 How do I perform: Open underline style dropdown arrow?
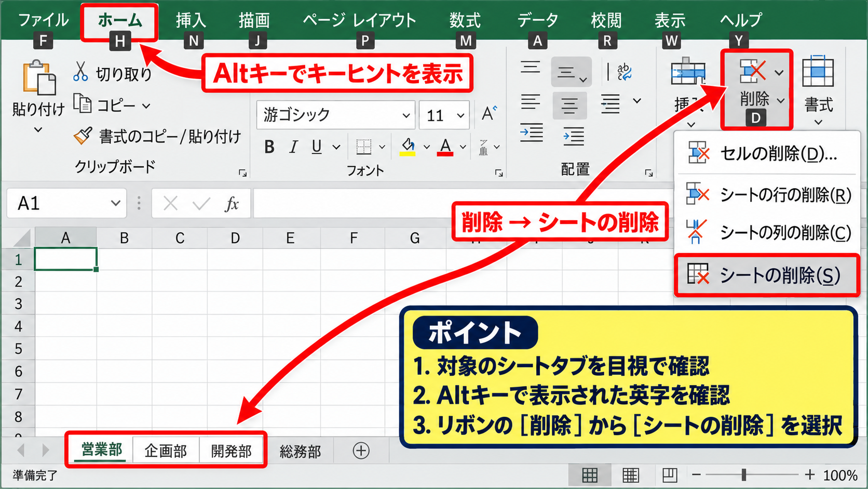(336, 147)
